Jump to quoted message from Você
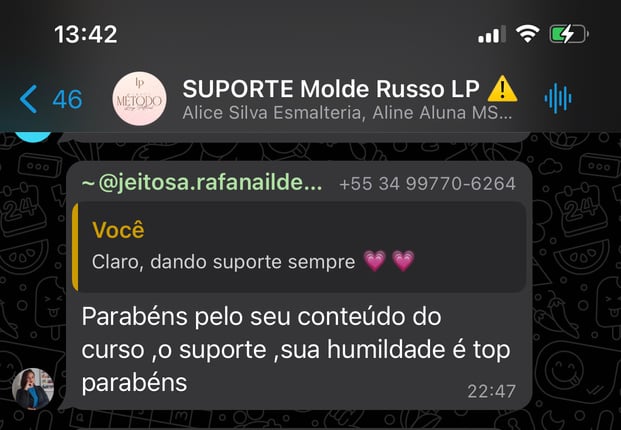This screenshot has height=430, width=621. point(299,247)
